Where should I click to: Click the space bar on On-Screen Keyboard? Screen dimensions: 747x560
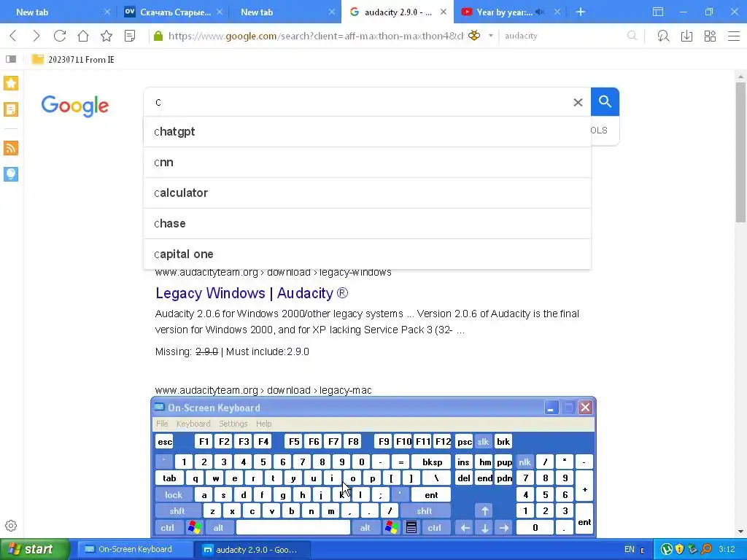pyautogui.click(x=293, y=528)
